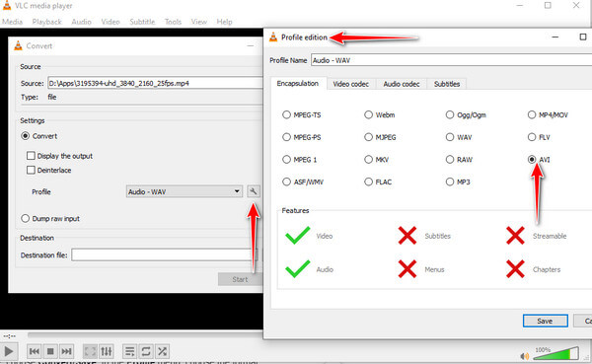This screenshot has width=592, height=364.
Task: Click the Stop playback button
Action: (x=50, y=351)
